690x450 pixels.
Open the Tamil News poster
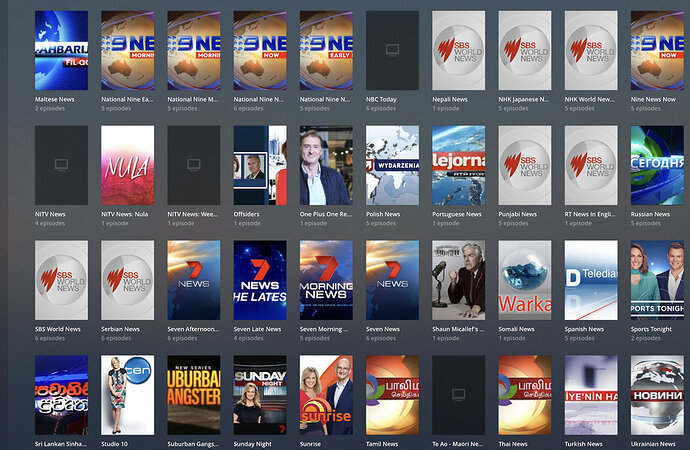393,395
